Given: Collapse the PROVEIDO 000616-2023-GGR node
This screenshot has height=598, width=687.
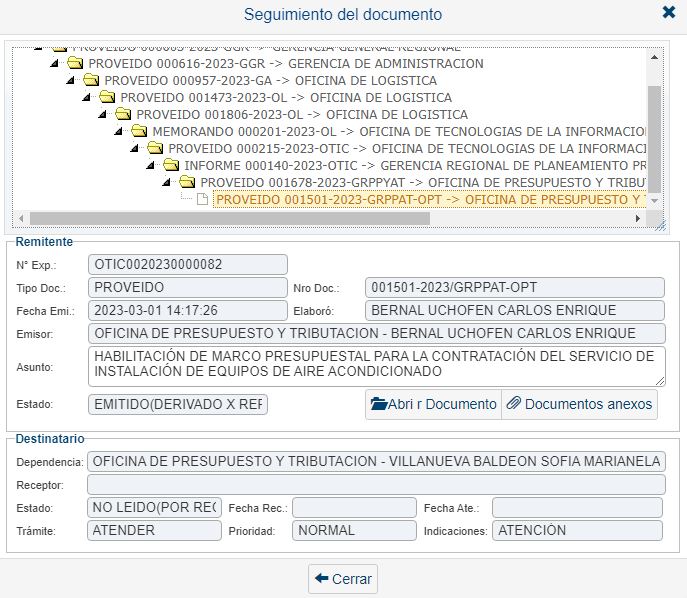Looking at the screenshot, I should (x=54, y=64).
